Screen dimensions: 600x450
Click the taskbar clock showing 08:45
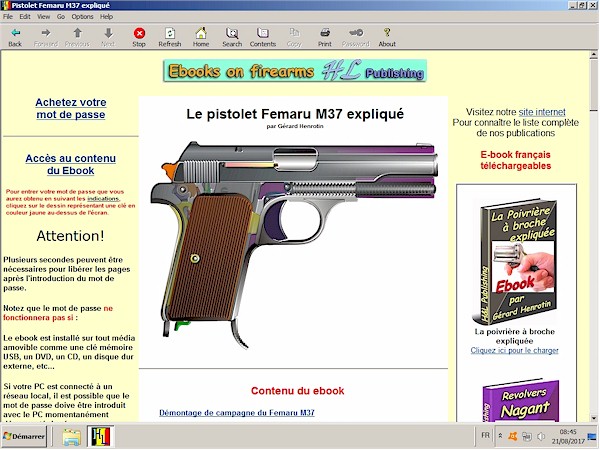568,436
